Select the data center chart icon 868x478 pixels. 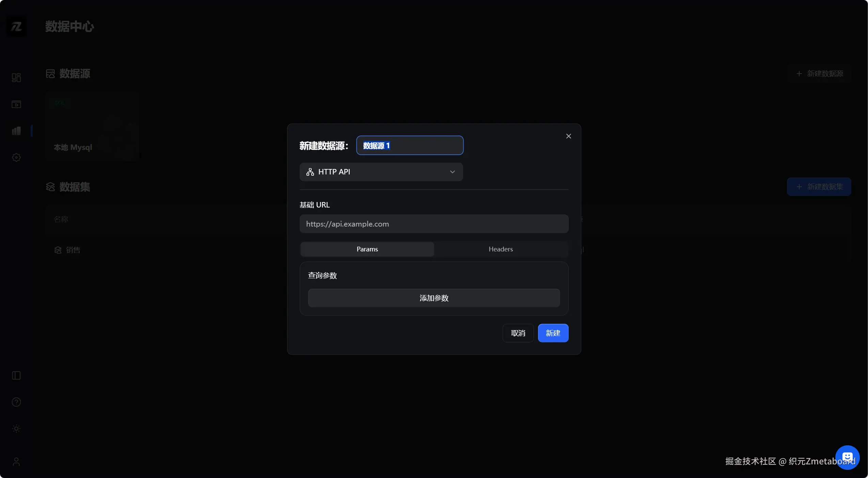[x=16, y=131]
